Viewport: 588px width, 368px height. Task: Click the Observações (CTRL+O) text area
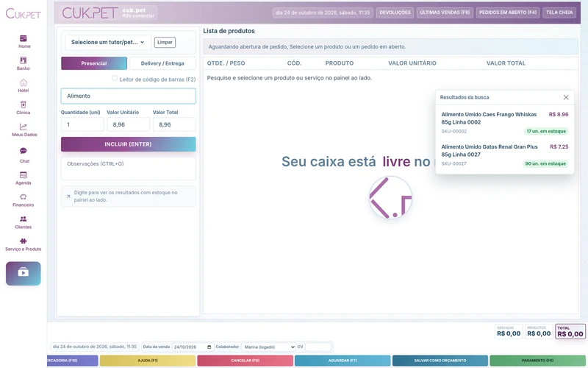[x=128, y=169]
